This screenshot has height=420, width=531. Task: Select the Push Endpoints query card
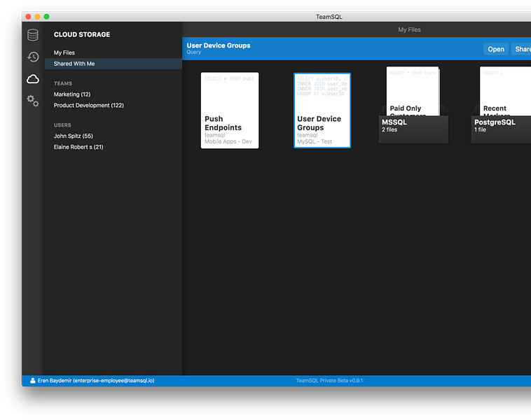[x=230, y=111]
